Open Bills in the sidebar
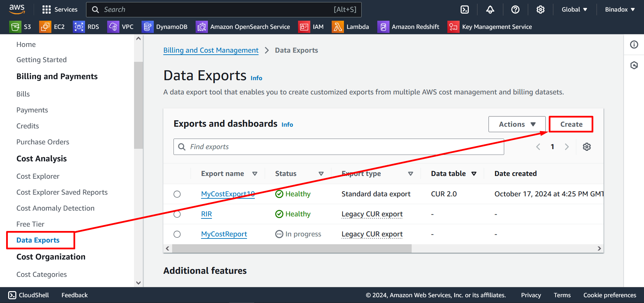The height and width of the screenshot is (303, 644). click(23, 94)
